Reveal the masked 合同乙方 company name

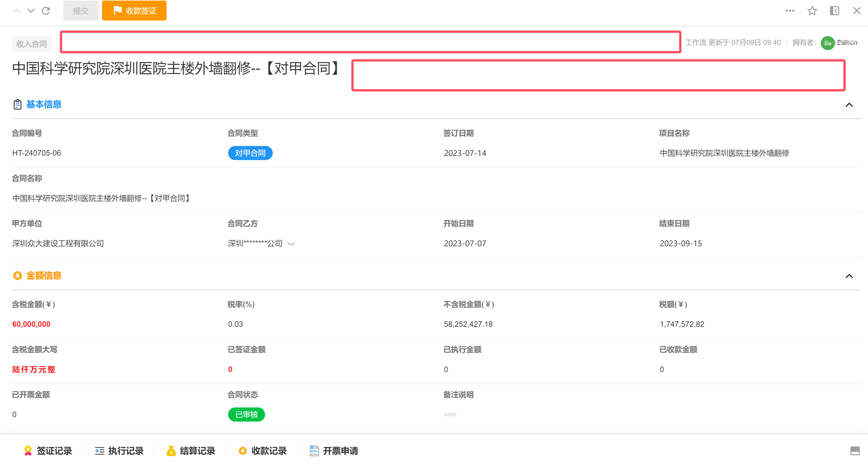click(291, 244)
